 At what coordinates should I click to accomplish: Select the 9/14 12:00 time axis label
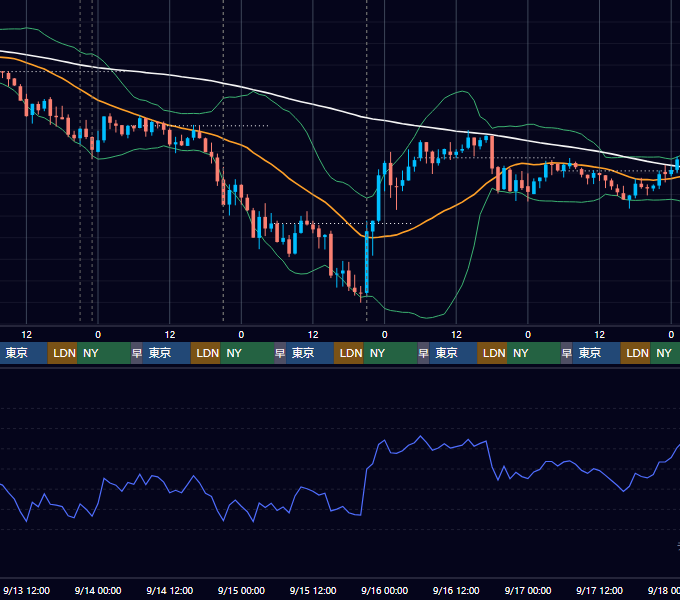[x=170, y=590]
